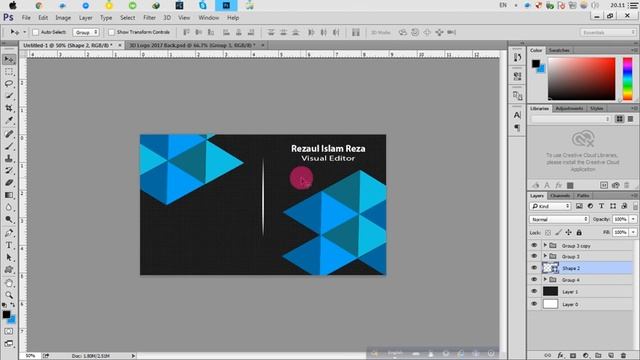The height and width of the screenshot is (360, 640).
Task: Hide the Group 4 layer
Action: pyautogui.click(x=534, y=280)
